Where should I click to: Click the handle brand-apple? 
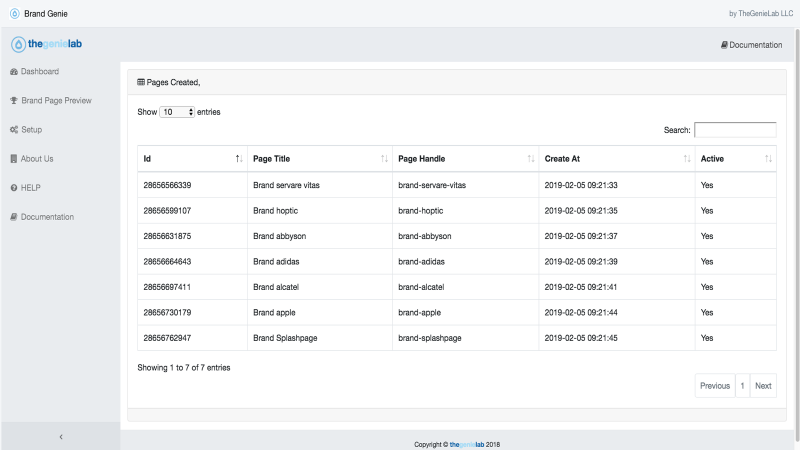pos(419,313)
